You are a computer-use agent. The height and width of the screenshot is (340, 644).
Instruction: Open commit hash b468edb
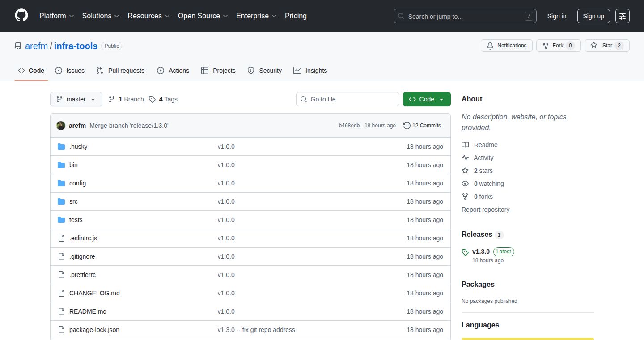click(x=349, y=126)
